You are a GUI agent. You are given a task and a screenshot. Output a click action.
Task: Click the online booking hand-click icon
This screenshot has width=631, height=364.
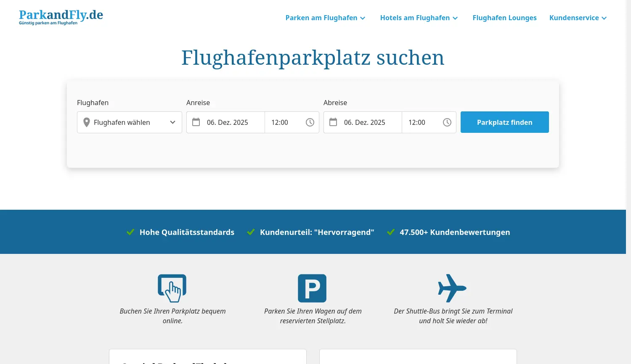tap(172, 288)
